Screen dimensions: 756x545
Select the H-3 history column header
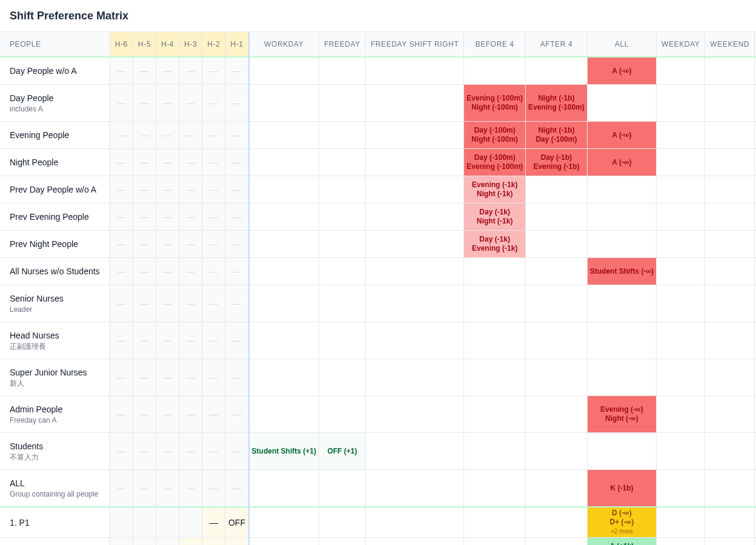pyautogui.click(x=190, y=44)
